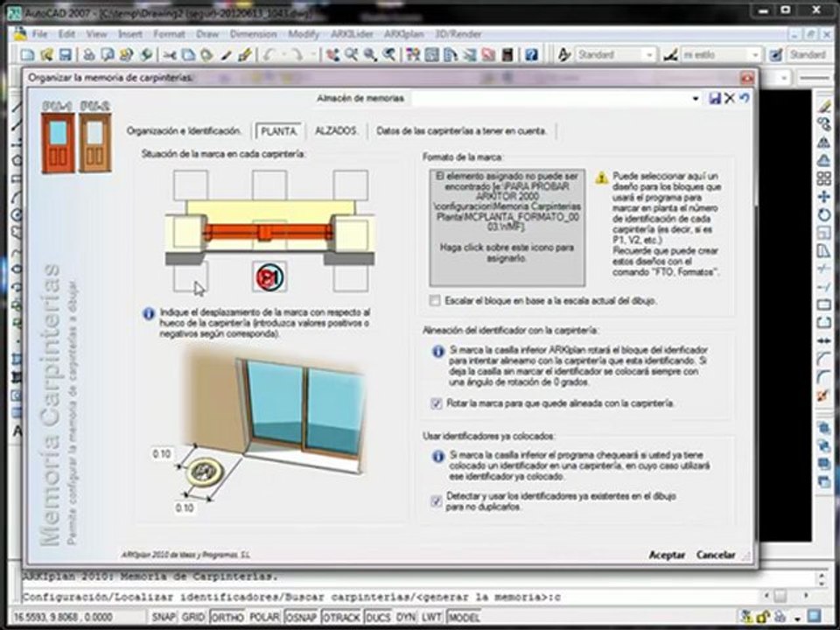The image size is (840, 630).
Task: Toggle SNAP mode in status bar
Action: 163,618
